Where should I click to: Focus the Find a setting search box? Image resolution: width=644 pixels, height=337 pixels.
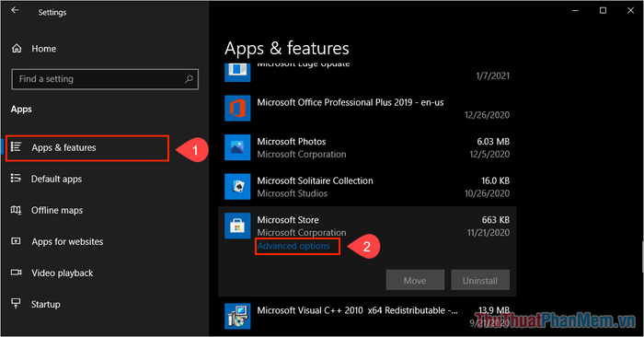[x=105, y=79]
